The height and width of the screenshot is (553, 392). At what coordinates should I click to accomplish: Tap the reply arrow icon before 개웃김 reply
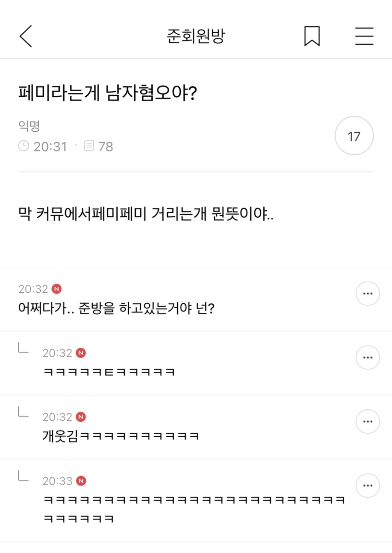coord(23,412)
